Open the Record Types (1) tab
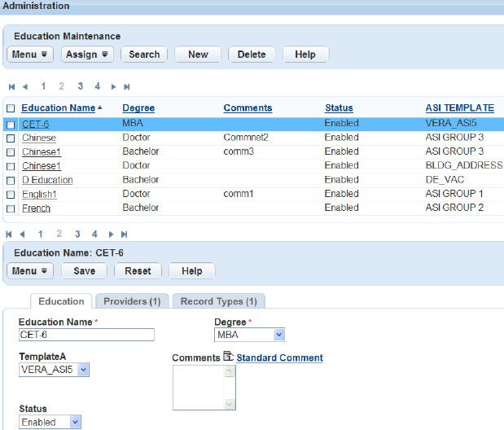504x430 pixels. click(219, 301)
